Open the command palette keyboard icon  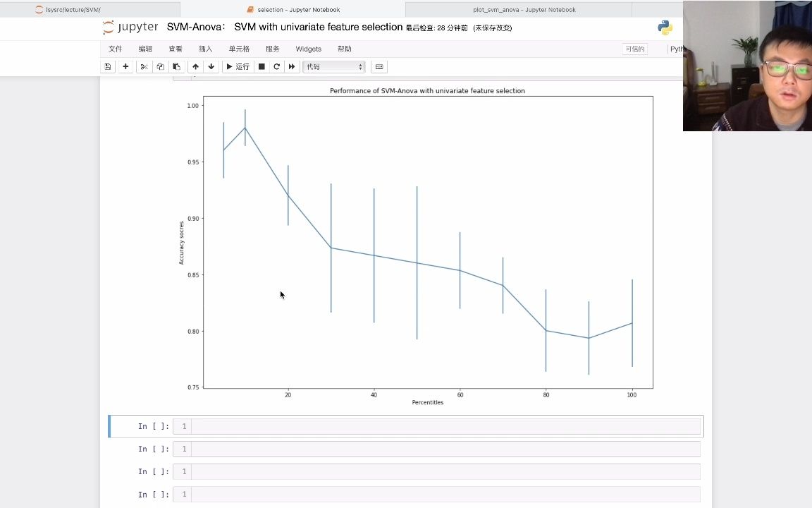[379, 66]
